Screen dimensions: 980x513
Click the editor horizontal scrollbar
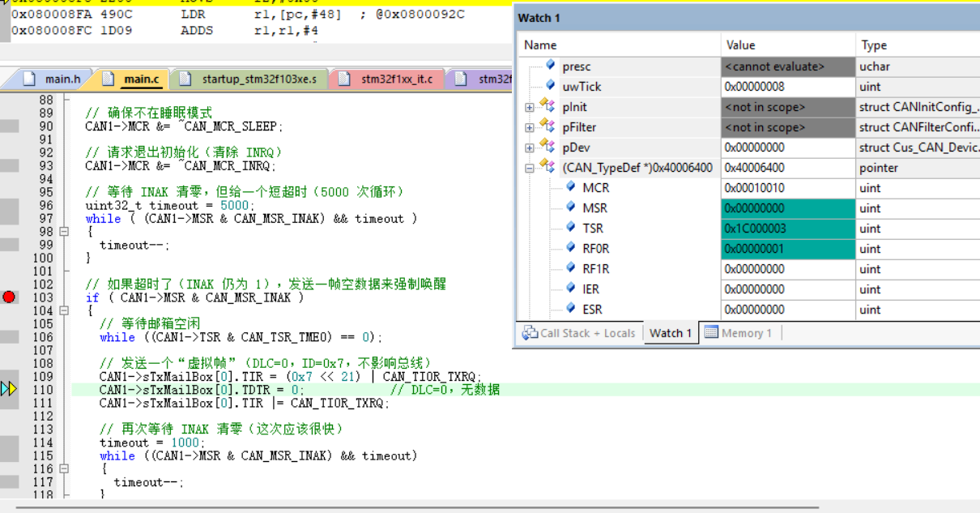[417, 507]
